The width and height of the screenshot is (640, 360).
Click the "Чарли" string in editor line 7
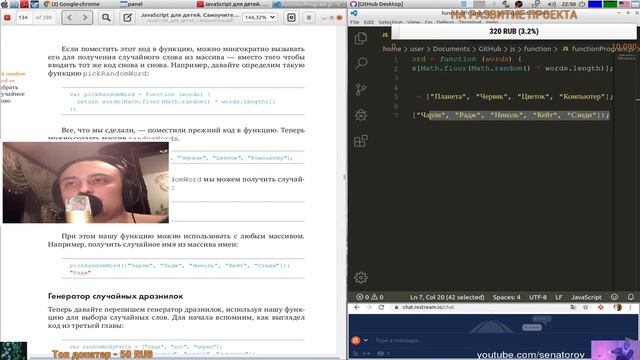[431, 116]
